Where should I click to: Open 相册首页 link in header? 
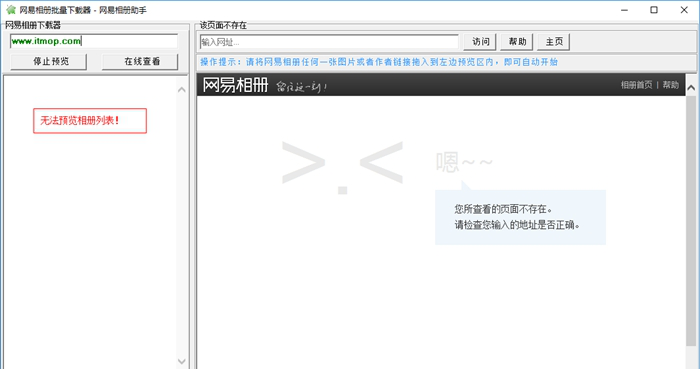tap(636, 85)
